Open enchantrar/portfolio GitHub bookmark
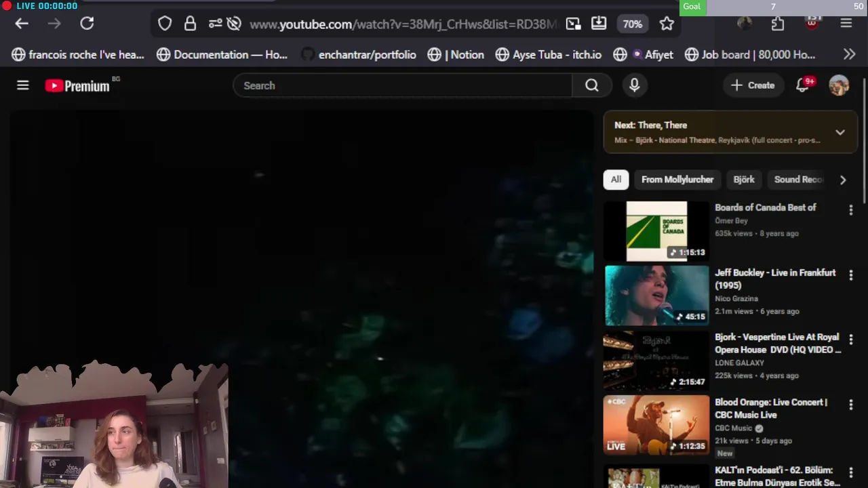The height and width of the screenshot is (488, 868). click(x=358, y=55)
